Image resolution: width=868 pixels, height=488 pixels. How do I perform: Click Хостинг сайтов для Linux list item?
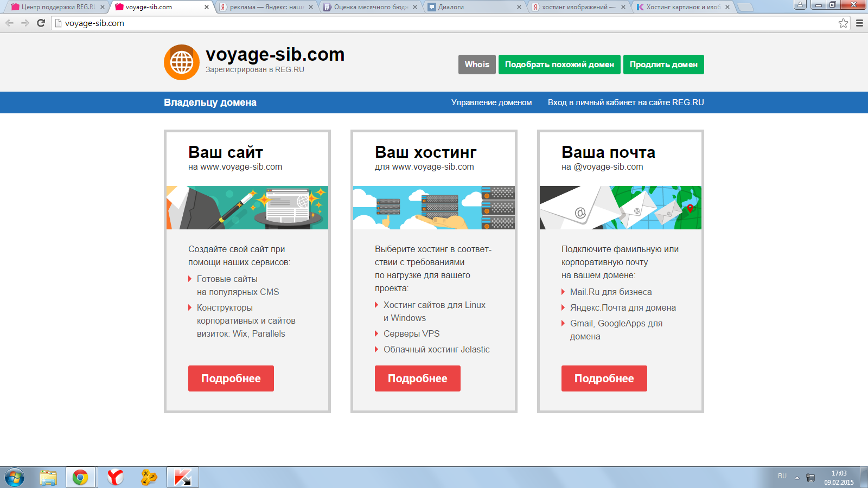tap(434, 311)
